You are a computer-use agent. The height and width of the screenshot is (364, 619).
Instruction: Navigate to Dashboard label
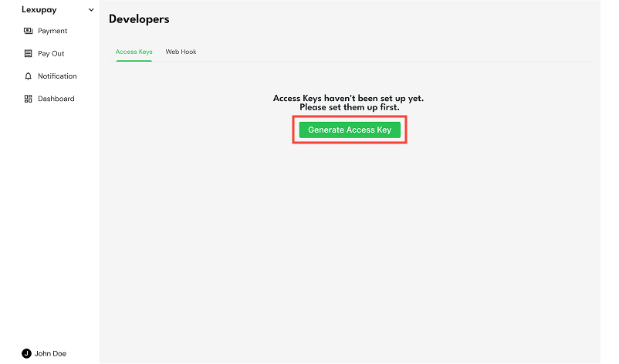click(x=56, y=99)
